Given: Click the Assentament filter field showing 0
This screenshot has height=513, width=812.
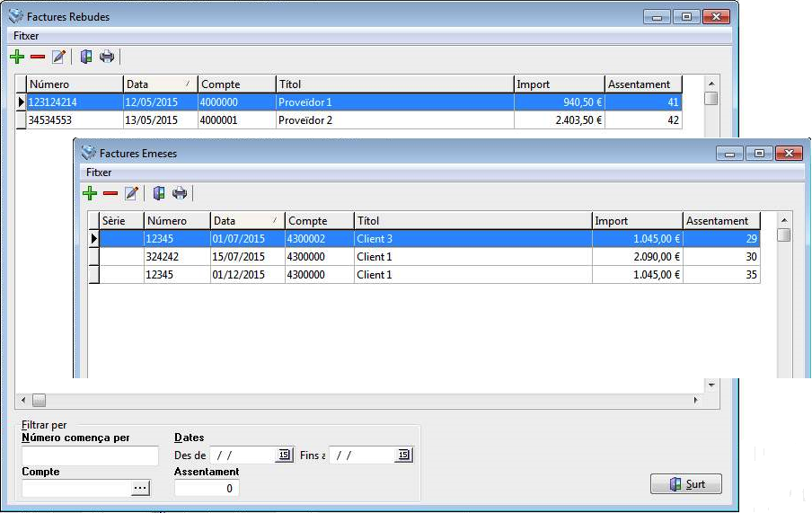Looking at the screenshot, I should 207,488.
